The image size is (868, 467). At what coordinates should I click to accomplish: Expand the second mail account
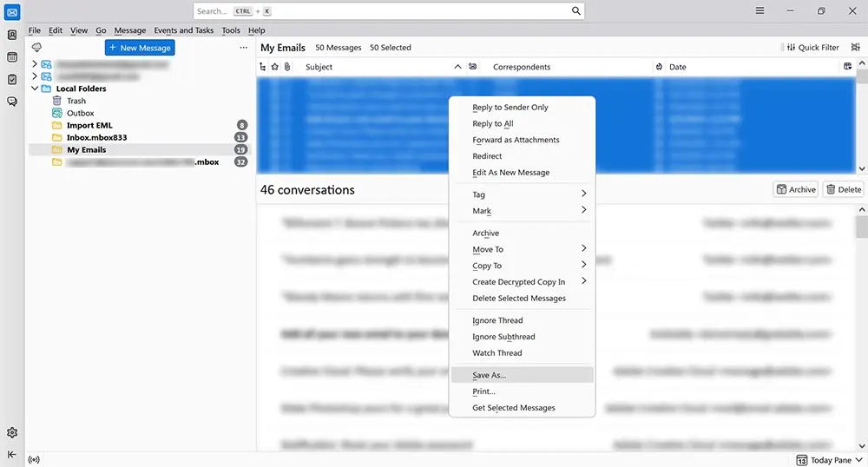click(35, 76)
